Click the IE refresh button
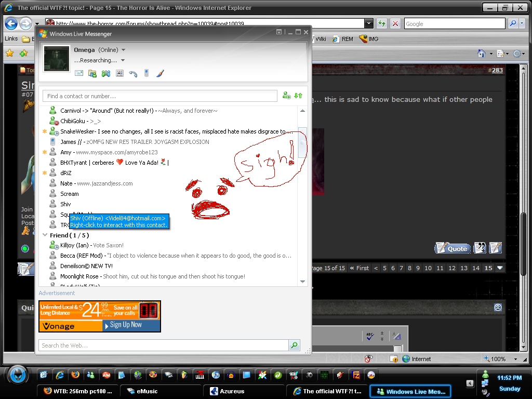 point(382,23)
